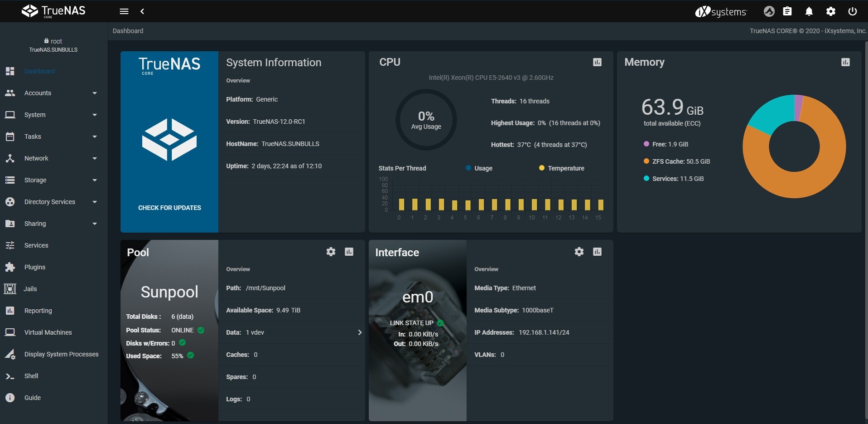Expand the Network menu arrow
868x424 pixels.
(x=95, y=158)
